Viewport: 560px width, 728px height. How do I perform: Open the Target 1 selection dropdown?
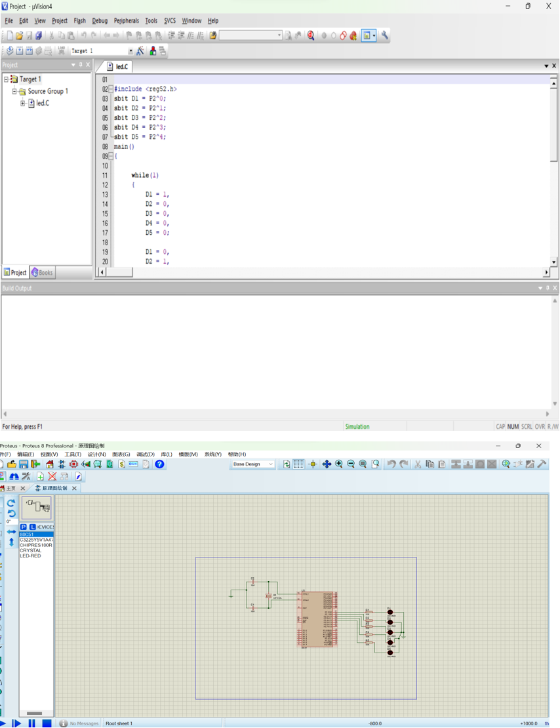[130, 51]
